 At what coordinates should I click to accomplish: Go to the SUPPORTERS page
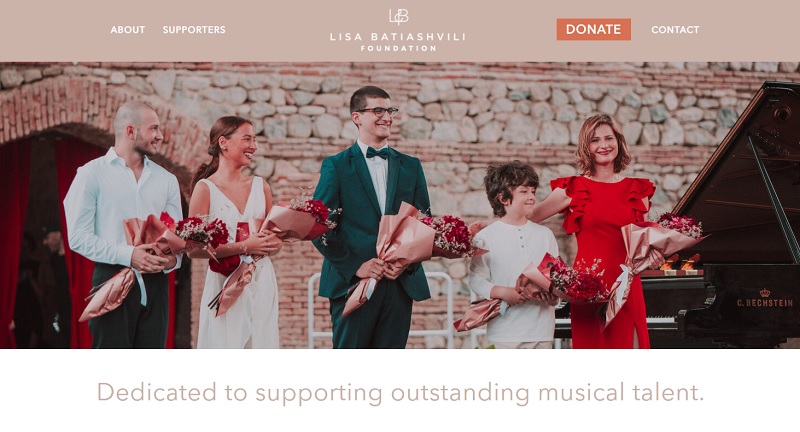click(194, 30)
